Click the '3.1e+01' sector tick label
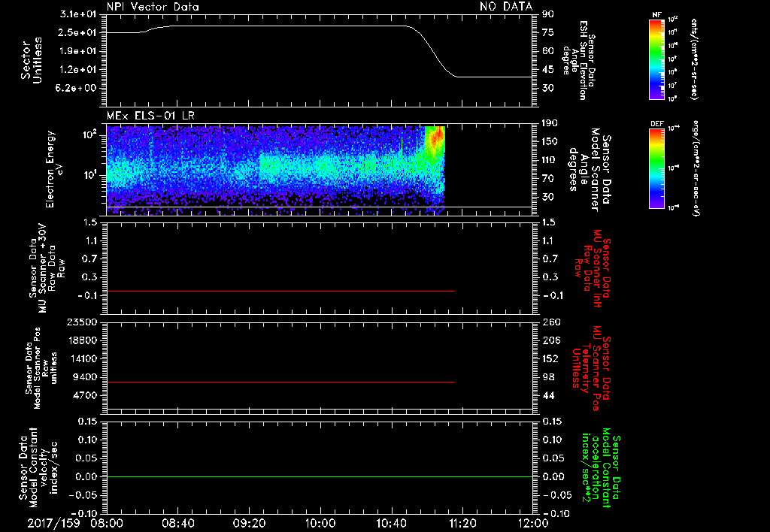Viewport: 770px width, 532px height. coord(78,14)
